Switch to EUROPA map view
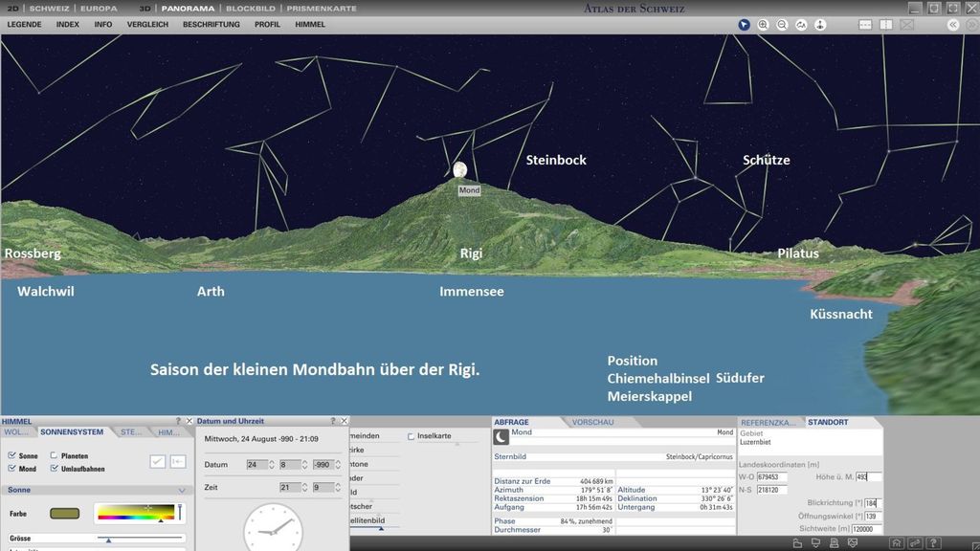This screenshot has height=551, width=980. pyautogui.click(x=99, y=8)
